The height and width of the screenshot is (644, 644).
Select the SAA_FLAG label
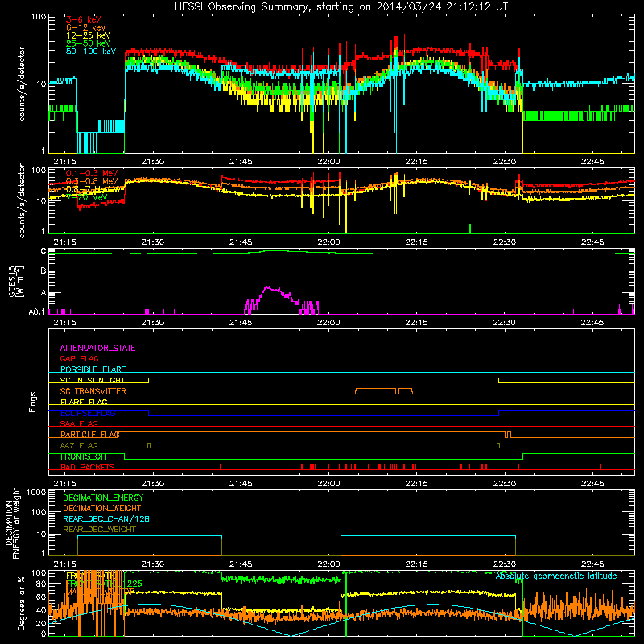79,424
